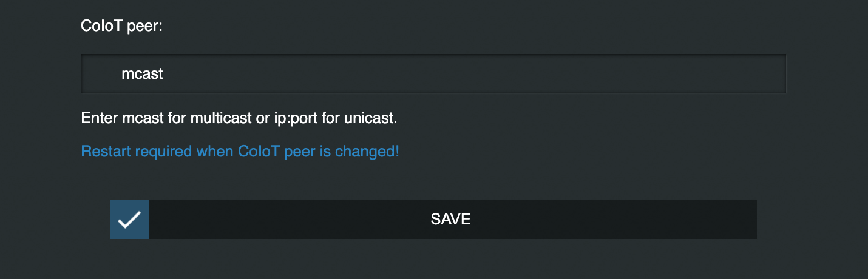Image resolution: width=868 pixels, height=279 pixels.
Task: Select the CoIoT peer label
Action: coord(122,27)
